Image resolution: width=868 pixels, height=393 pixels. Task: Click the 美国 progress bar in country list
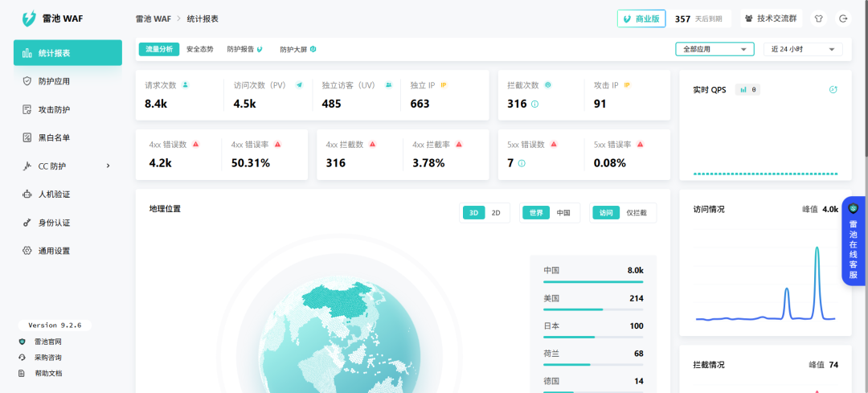pos(593,309)
